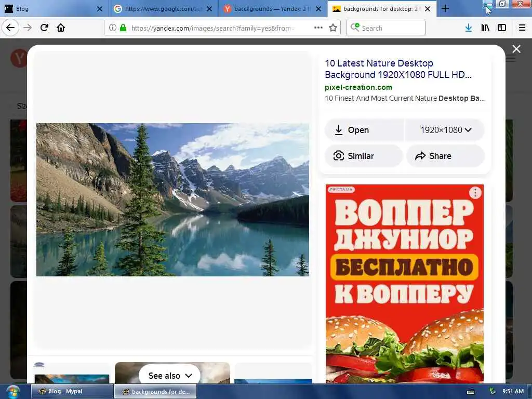
Task: Click the green secure padlock icon
Action: [123, 28]
